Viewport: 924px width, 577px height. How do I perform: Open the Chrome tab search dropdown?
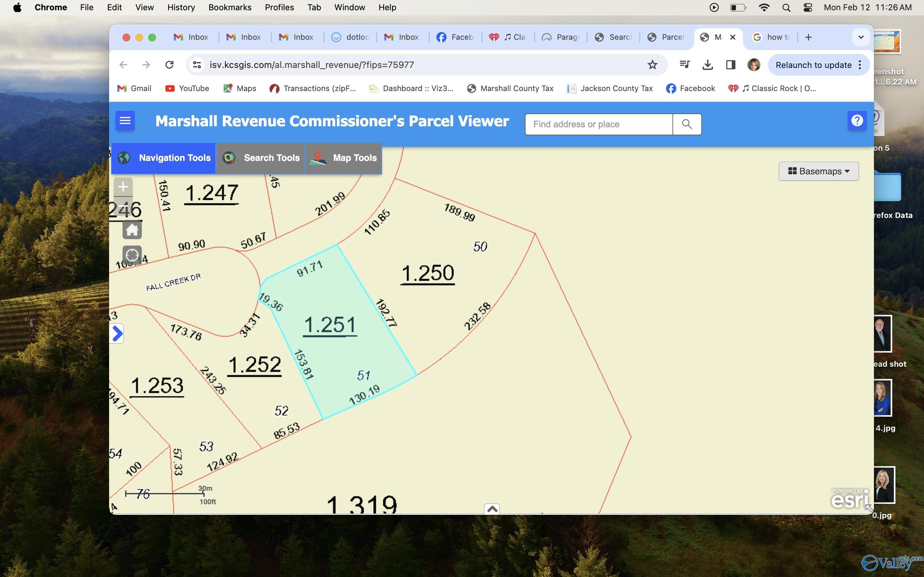click(860, 38)
